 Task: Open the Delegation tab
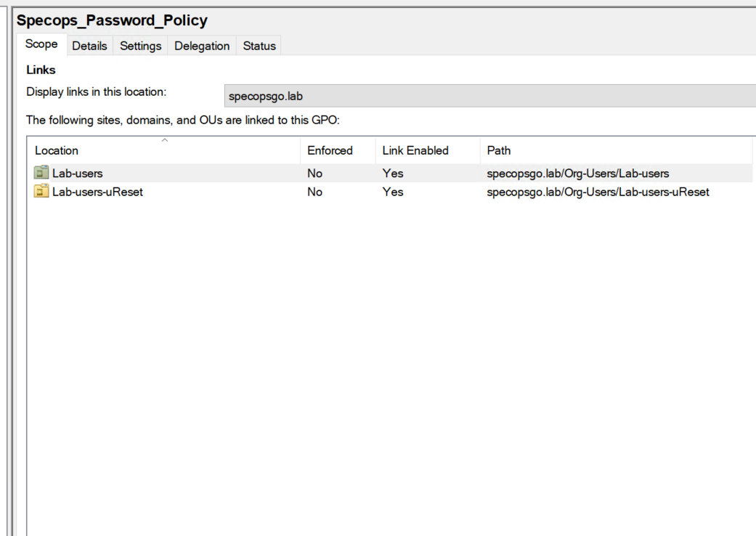[x=202, y=46]
